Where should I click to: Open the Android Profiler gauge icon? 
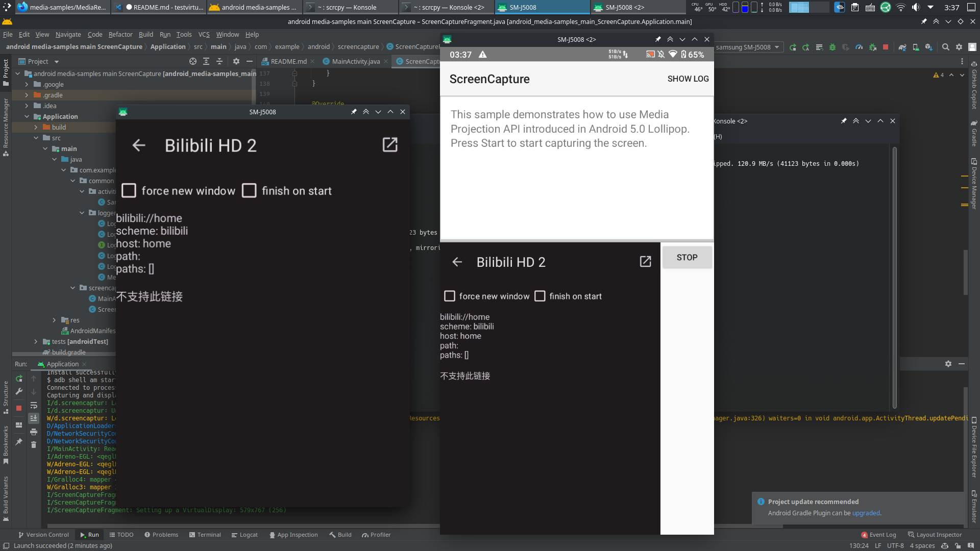coord(859,47)
